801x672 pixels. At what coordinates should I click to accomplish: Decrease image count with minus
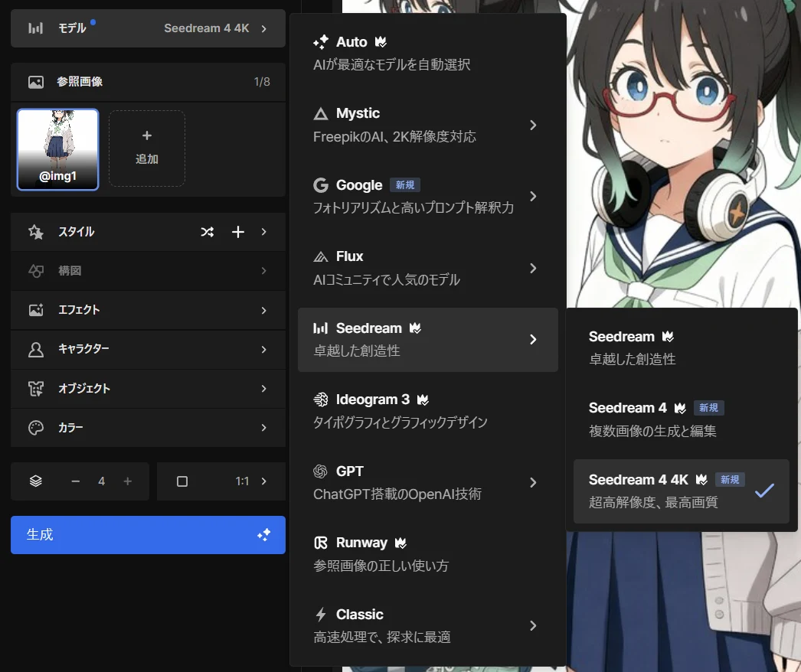76,481
